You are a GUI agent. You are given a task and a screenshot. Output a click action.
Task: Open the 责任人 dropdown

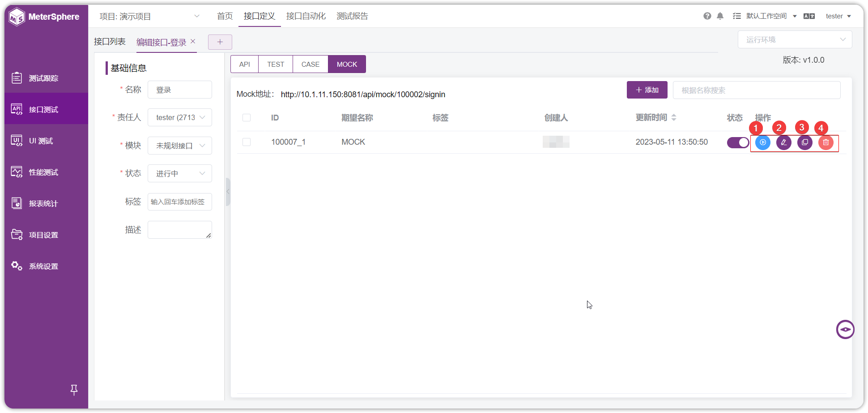click(180, 117)
